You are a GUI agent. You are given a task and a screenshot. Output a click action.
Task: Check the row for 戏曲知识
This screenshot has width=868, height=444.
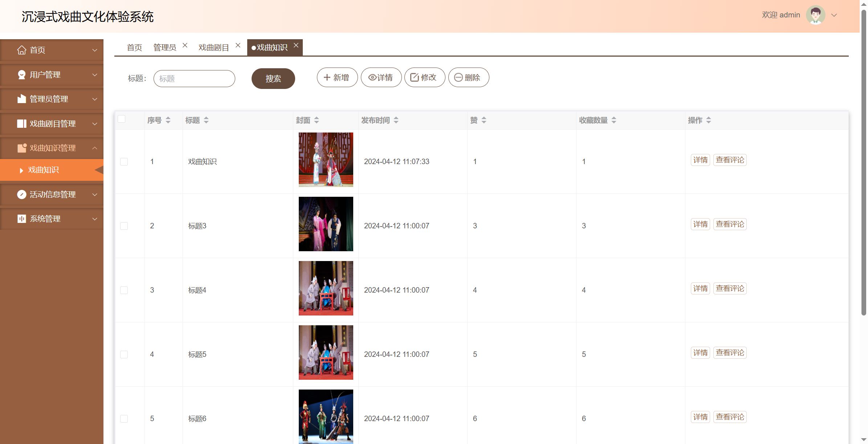coord(124,162)
